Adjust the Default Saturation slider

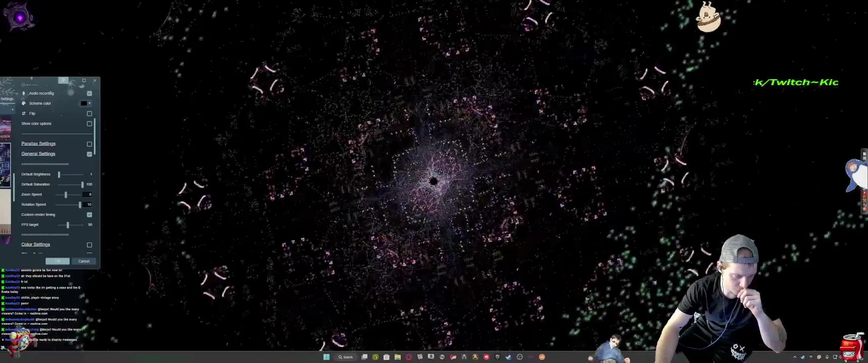[71, 184]
